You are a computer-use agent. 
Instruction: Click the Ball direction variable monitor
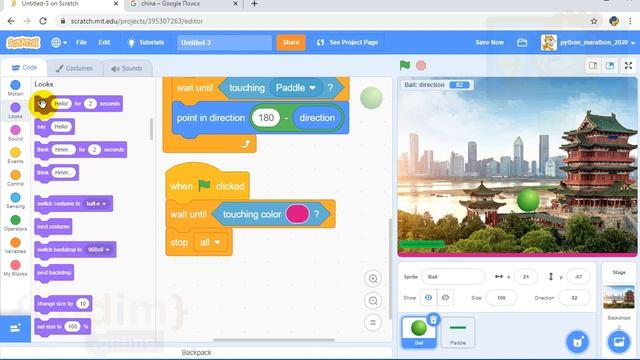[437, 85]
